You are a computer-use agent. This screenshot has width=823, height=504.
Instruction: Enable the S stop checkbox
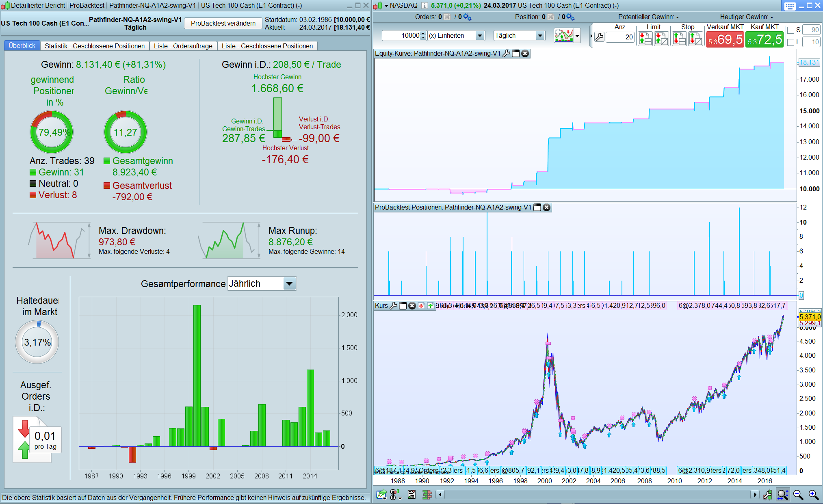click(x=791, y=30)
